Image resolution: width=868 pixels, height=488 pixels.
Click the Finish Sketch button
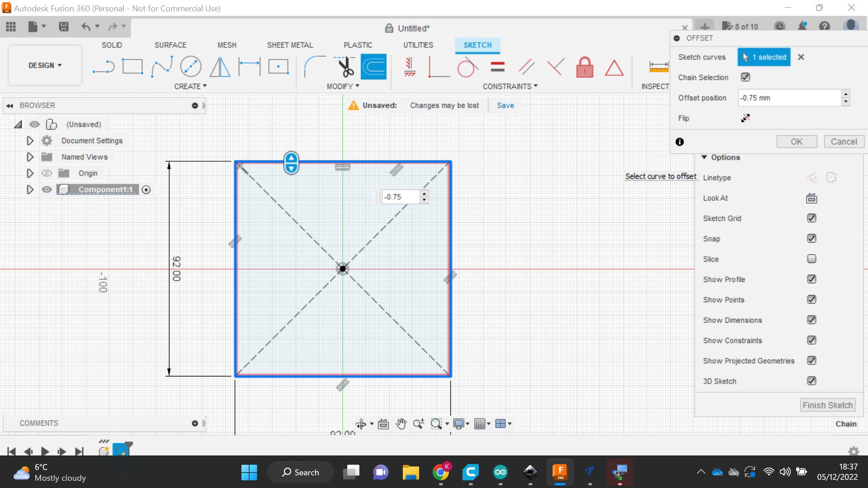click(x=827, y=405)
